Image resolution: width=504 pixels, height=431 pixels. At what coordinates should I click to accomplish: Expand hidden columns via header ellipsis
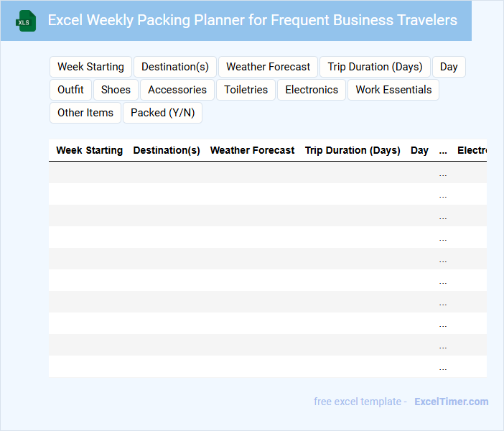click(443, 151)
